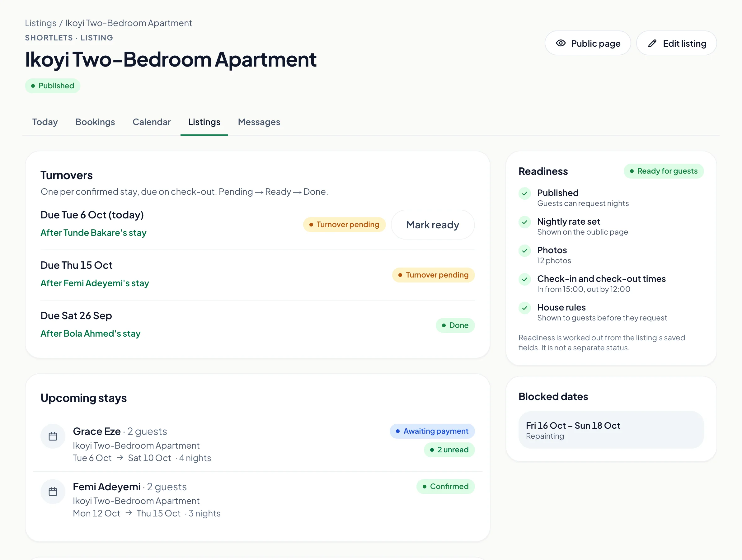Click the Published status pill under title

[x=53, y=86]
